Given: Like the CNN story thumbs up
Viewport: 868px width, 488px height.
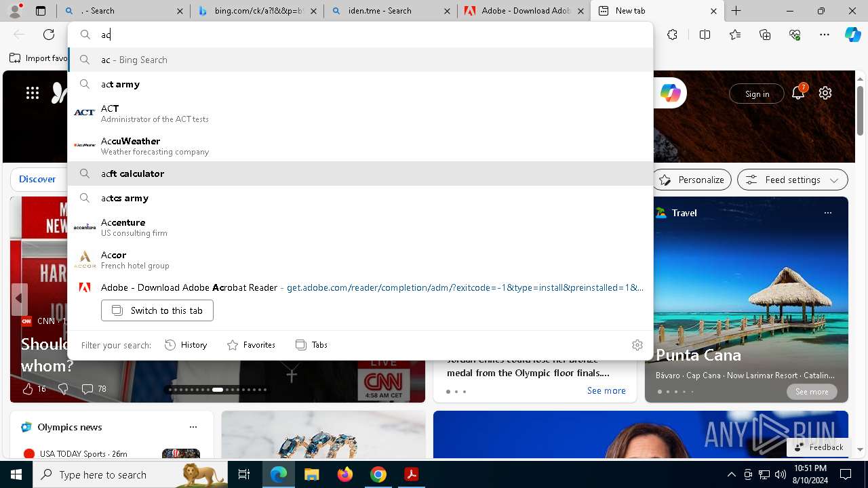Looking at the screenshot, I should 28,389.
